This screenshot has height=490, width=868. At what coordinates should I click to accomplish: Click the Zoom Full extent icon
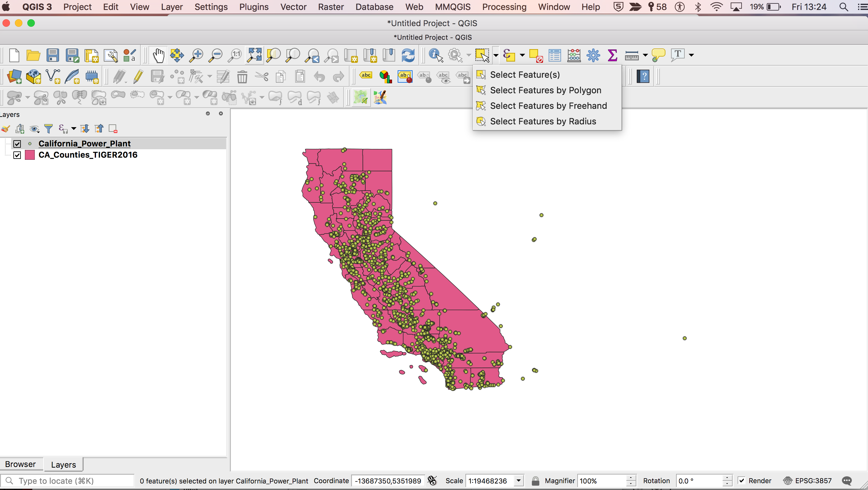pos(254,55)
